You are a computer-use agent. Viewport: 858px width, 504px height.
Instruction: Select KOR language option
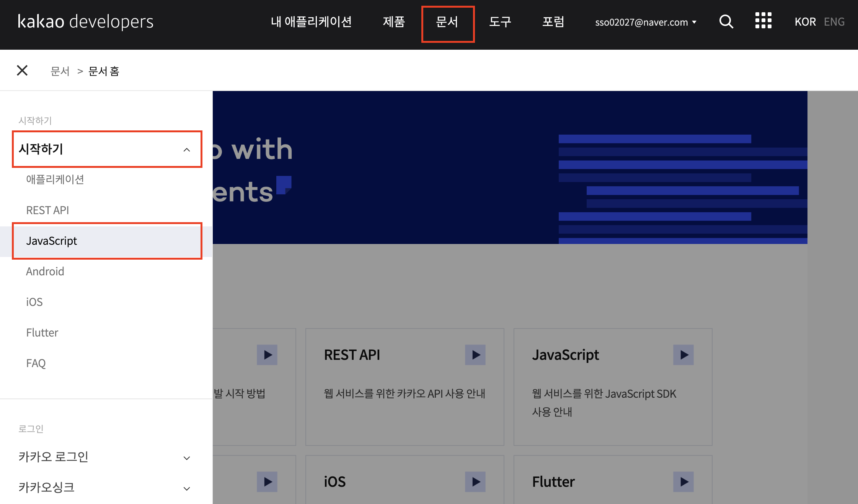[805, 22]
